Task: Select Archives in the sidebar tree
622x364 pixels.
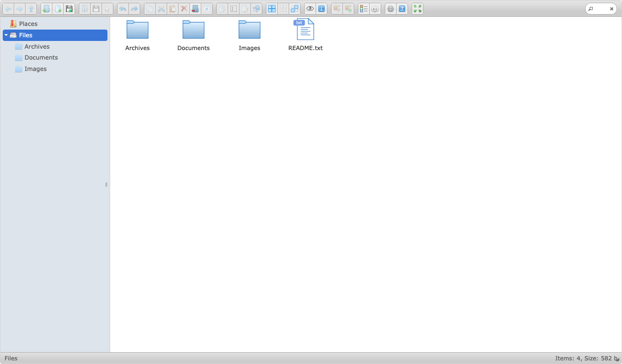Action: pyautogui.click(x=55, y=46)
